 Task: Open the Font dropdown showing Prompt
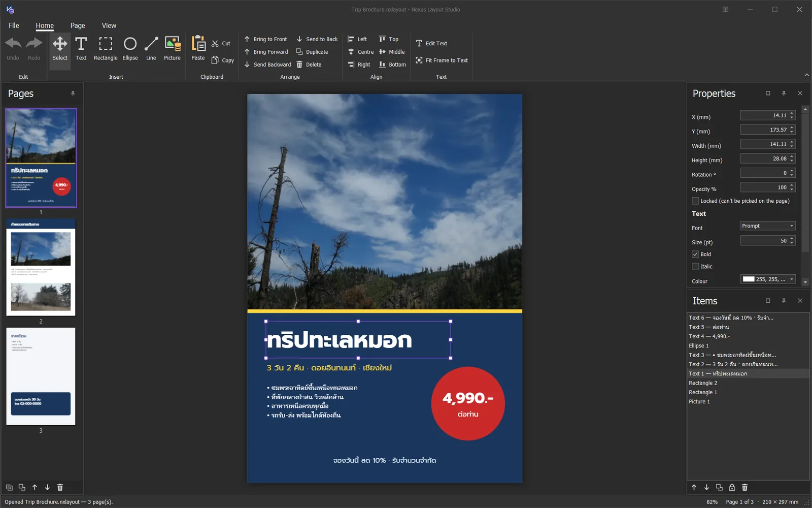[768, 226]
